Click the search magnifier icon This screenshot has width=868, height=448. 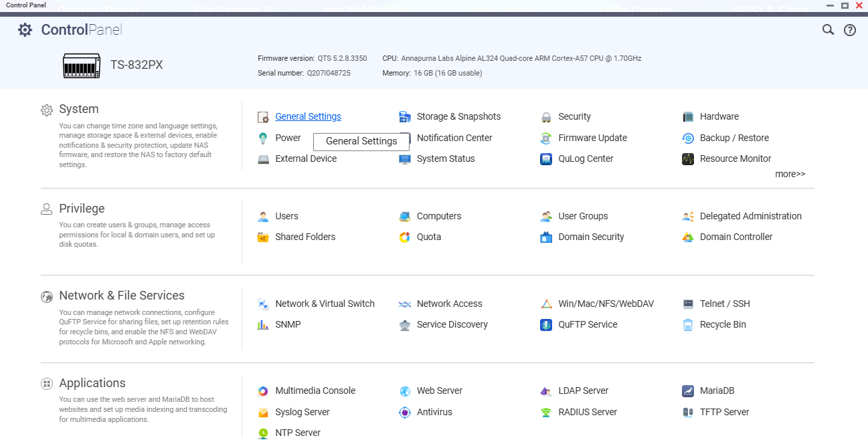pyautogui.click(x=828, y=30)
